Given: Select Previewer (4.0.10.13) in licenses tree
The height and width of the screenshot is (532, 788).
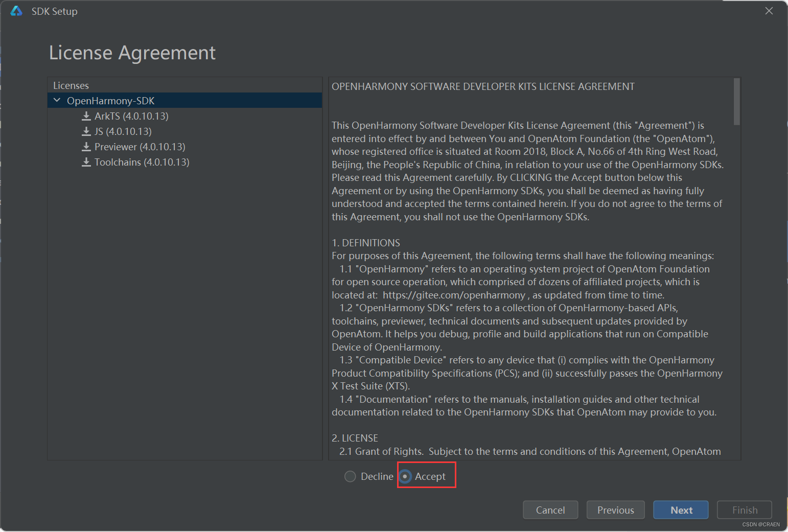Looking at the screenshot, I should coord(140,147).
